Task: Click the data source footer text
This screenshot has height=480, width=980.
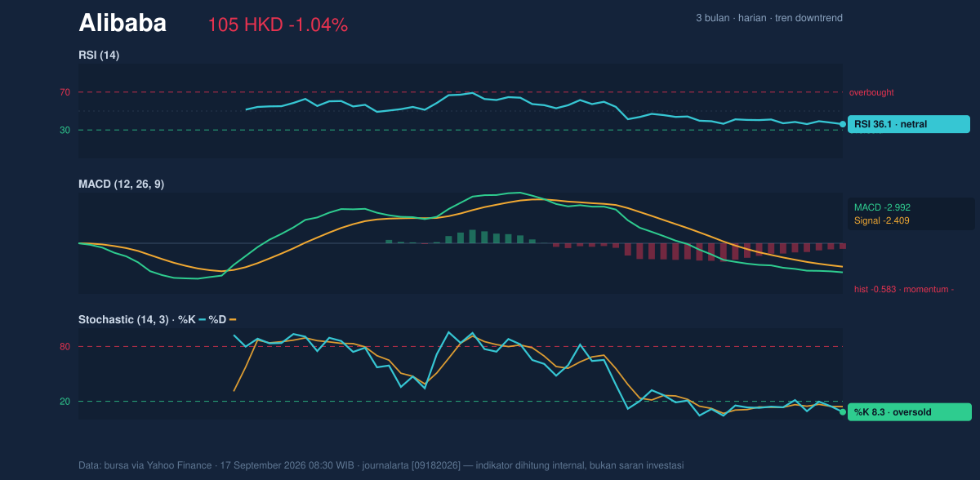Action: 381,465
